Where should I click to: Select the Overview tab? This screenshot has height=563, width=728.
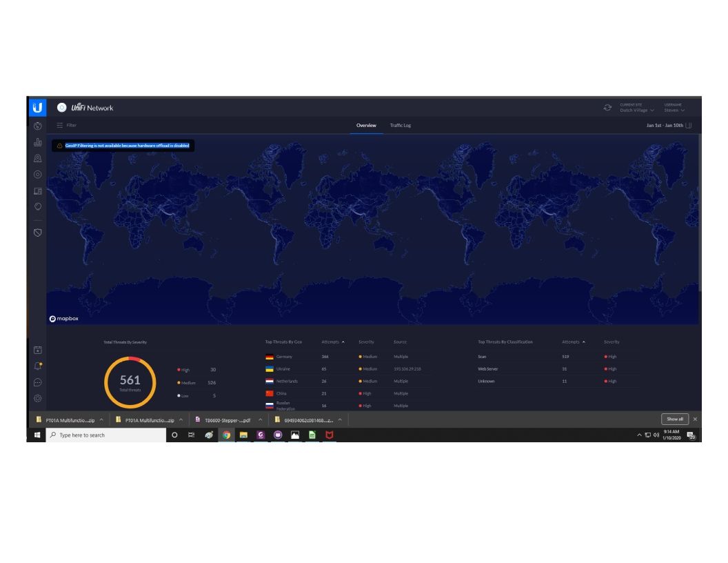tap(365, 125)
